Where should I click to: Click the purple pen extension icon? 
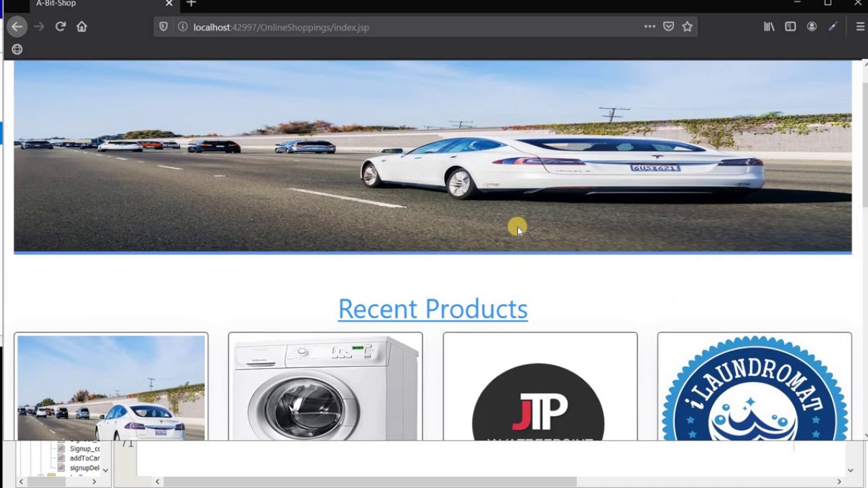tap(833, 26)
